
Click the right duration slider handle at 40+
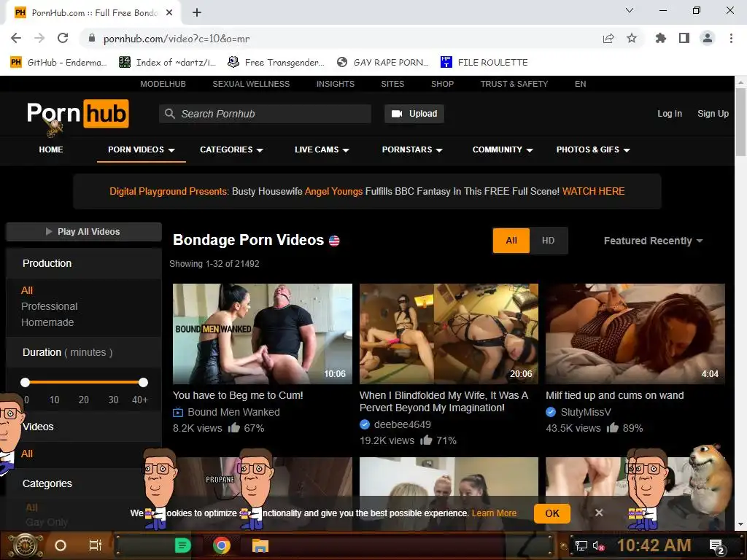point(144,382)
